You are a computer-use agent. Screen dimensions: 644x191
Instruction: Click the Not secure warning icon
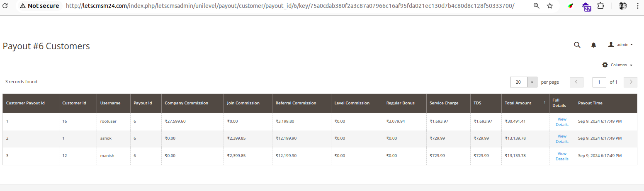pyautogui.click(x=22, y=6)
